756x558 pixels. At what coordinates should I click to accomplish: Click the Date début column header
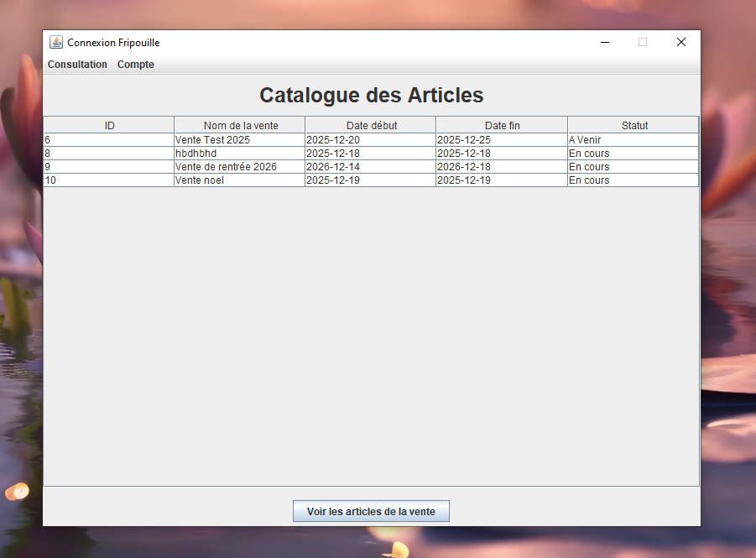pos(371,125)
